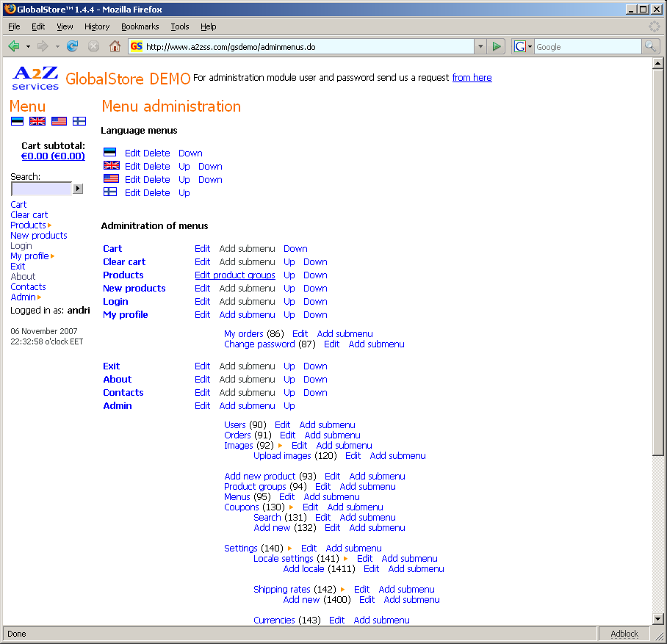Viewport: 667px width, 644px height.
Task: Click the orange arrow next to Coupons (130)
Action: pyautogui.click(x=291, y=507)
